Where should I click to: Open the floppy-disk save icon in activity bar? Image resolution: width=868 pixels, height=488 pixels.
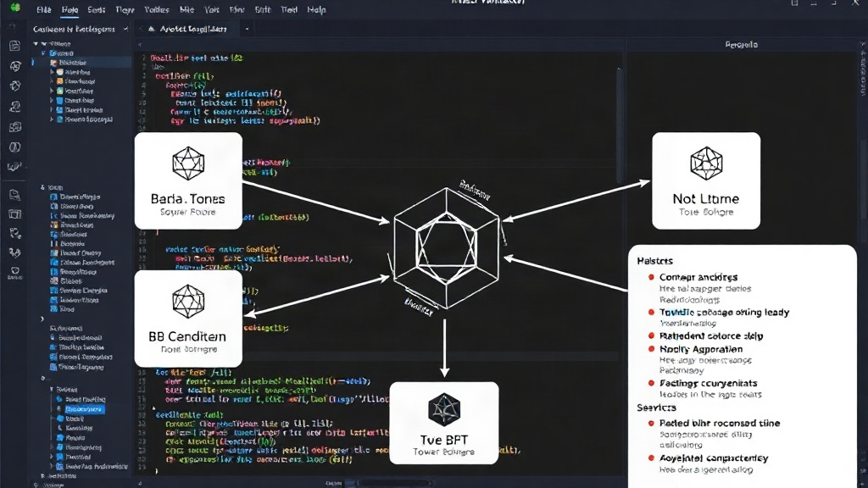[15, 46]
